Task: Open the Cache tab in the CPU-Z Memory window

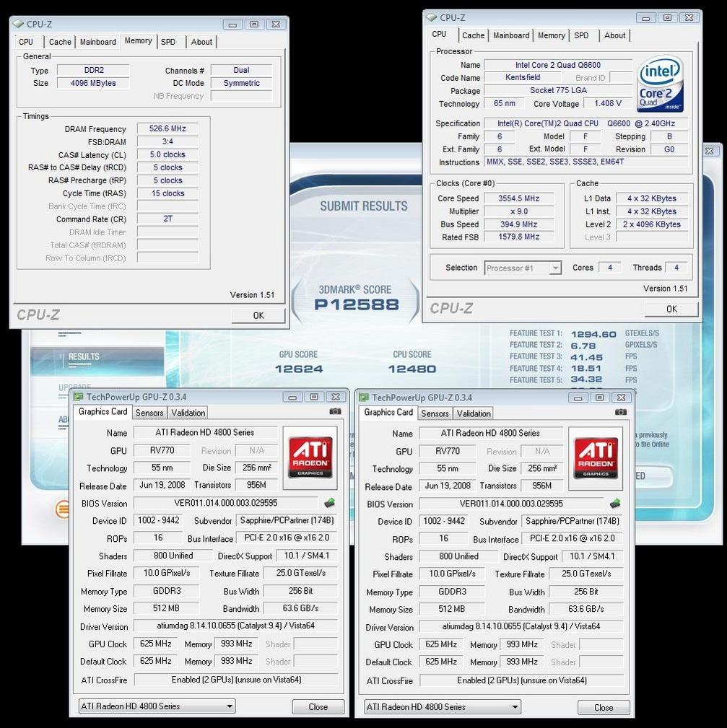Action: tap(61, 42)
